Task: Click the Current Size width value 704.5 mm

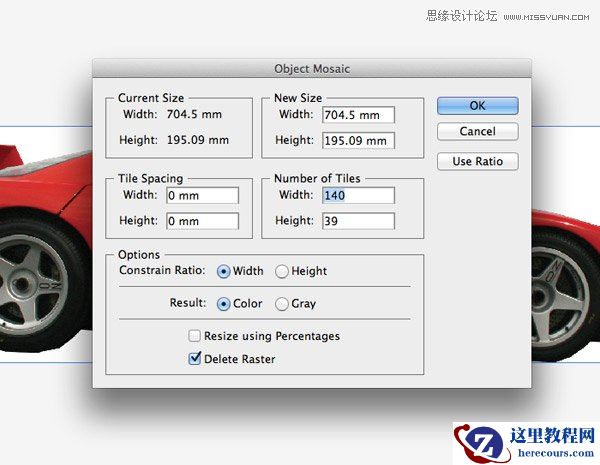Action: click(194, 114)
